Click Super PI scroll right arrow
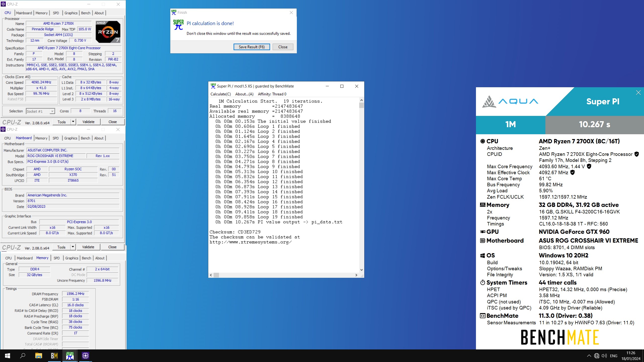The height and width of the screenshot is (362, 644). [x=356, y=275]
